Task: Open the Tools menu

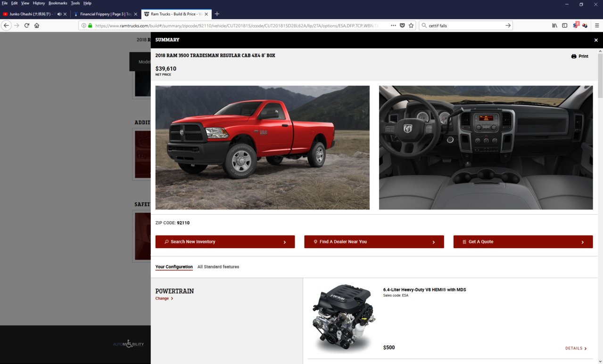Action: (x=75, y=3)
